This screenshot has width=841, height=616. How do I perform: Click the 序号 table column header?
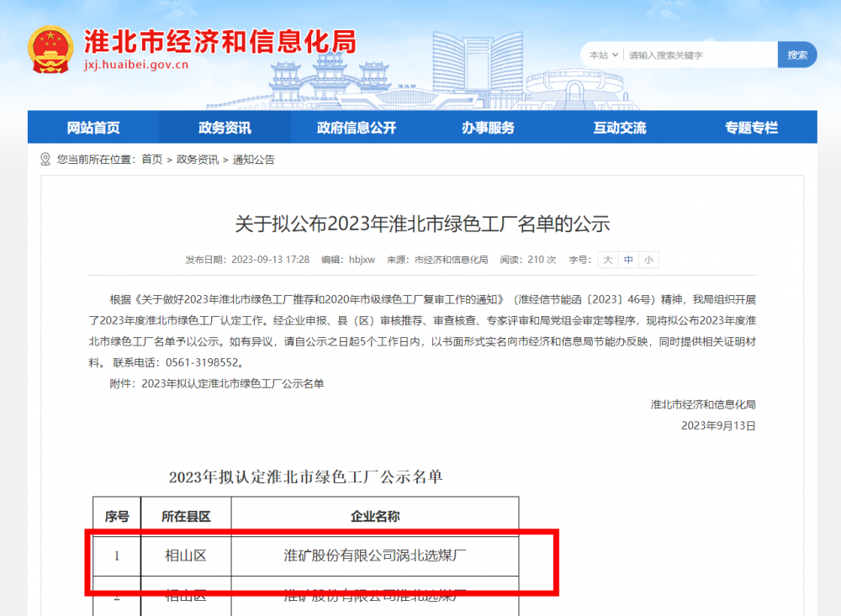[x=117, y=516]
